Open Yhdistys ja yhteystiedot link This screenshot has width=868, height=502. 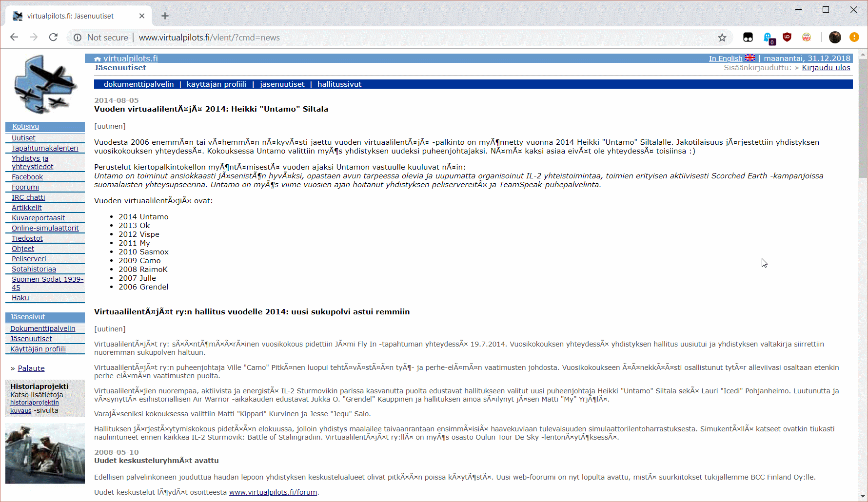tap(32, 162)
